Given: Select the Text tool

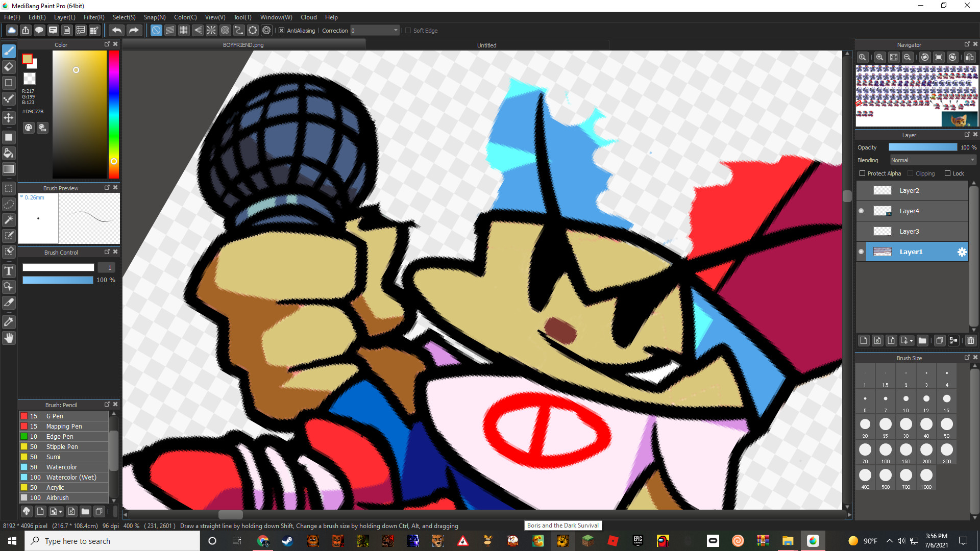Looking at the screenshot, I should point(9,271).
